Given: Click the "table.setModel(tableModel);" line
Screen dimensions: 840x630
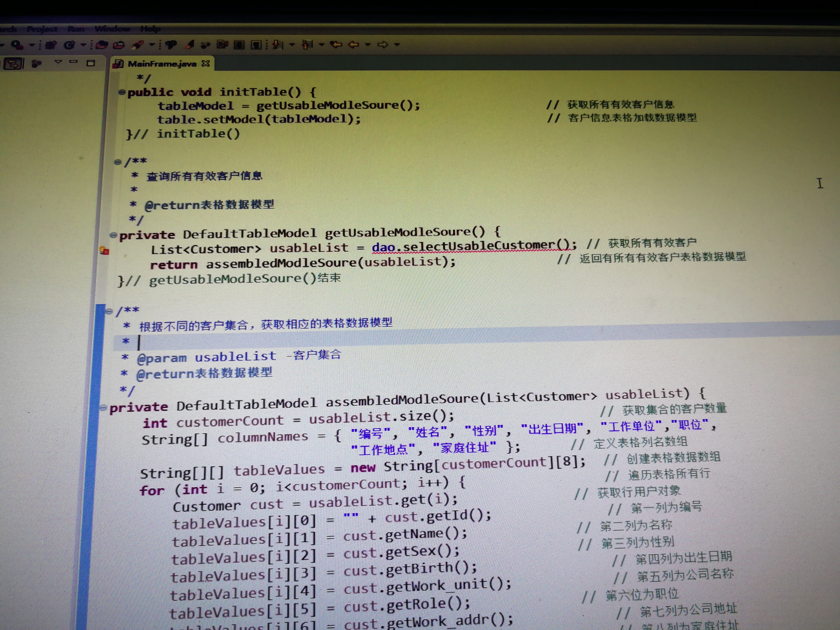Looking at the screenshot, I should pyautogui.click(x=259, y=119).
